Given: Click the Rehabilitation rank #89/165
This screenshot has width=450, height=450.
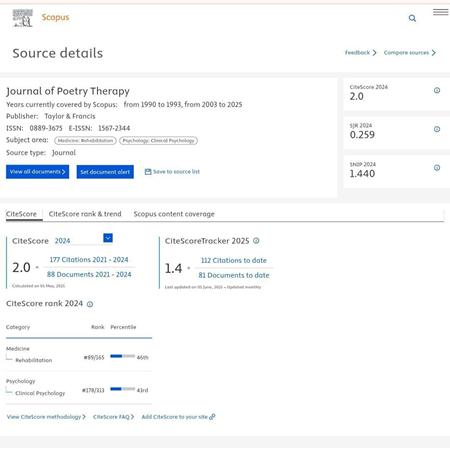Looking at the screenshot, I should [94, 358].
